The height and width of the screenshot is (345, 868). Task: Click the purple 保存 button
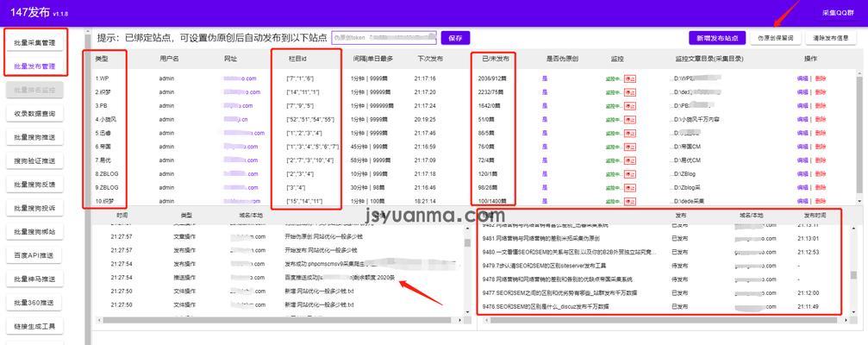(x=456, y=38)
